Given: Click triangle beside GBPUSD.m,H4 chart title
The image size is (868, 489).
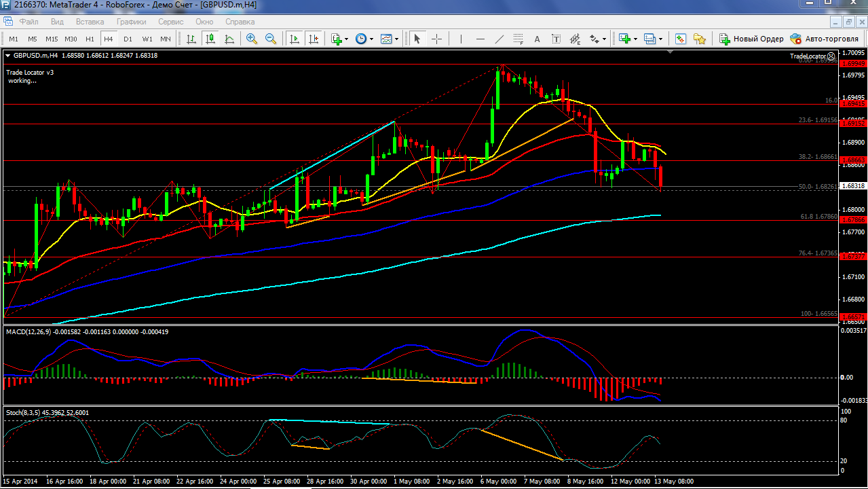Looking at the screenshot, I should pyautogui.click(x=7, y=55).
